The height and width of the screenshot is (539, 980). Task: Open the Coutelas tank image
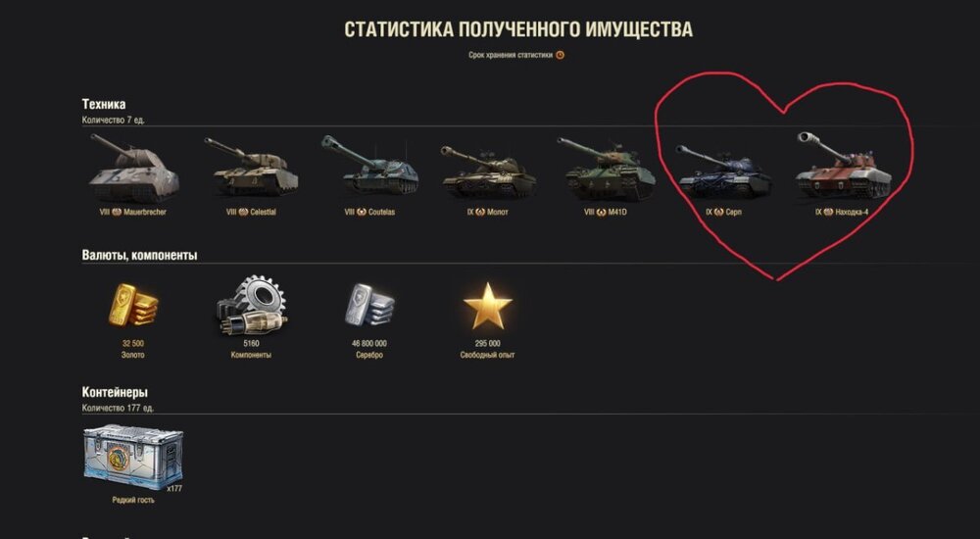coord(369,166)
